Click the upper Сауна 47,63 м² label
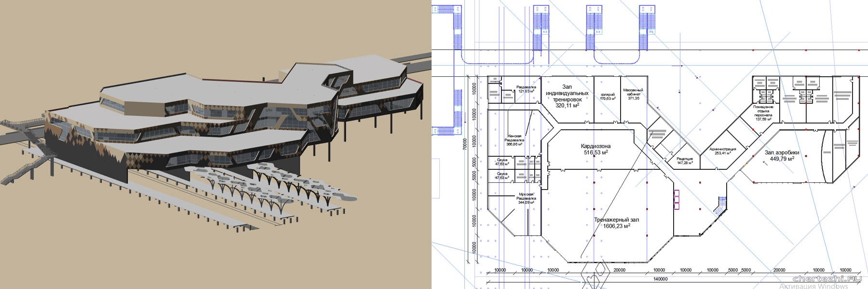868x289 pixels. point(502,162)
